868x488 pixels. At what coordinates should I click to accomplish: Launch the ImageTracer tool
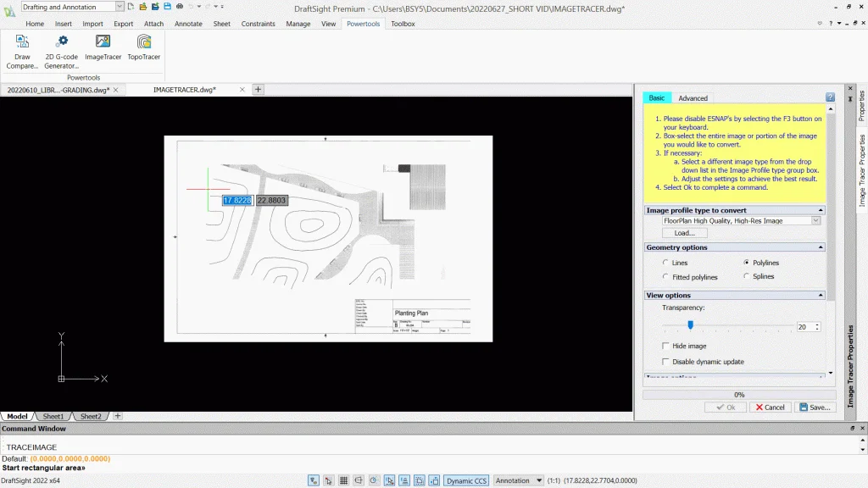click(103, 42)
